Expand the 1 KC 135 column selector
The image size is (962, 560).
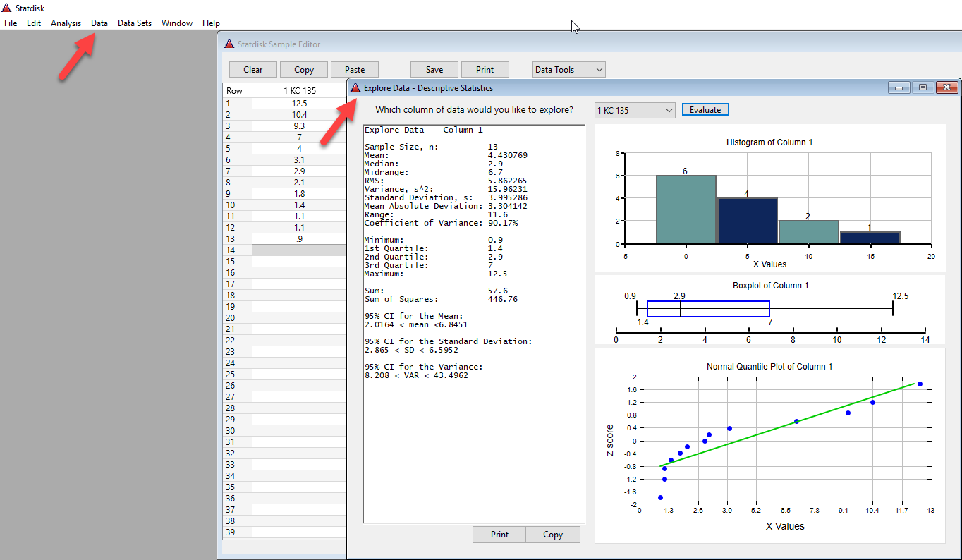(x=635, y=110)
